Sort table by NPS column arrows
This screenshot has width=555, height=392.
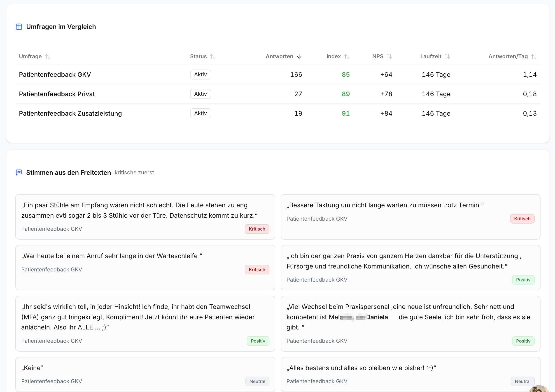click(389, 56)
